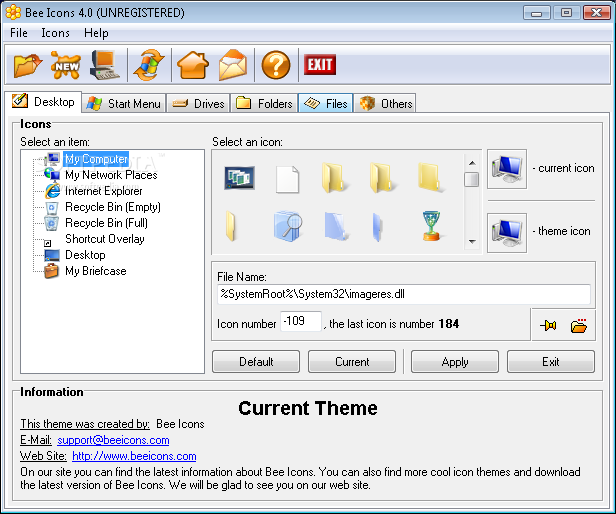Viewport: 616px width, 514px height.
Task: Open the File menu
Action: coord(19,33)
